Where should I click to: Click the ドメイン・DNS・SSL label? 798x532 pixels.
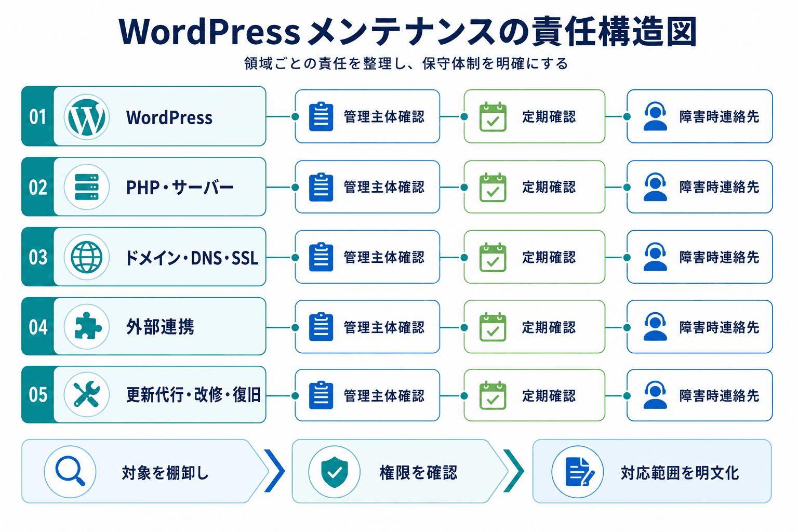coord(192,258)
